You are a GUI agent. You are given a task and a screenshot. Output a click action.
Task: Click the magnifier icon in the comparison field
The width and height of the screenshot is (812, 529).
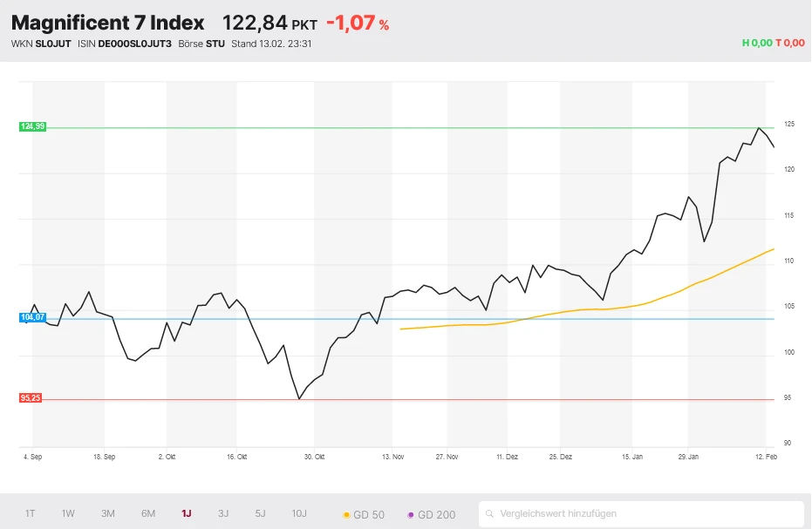491,513
